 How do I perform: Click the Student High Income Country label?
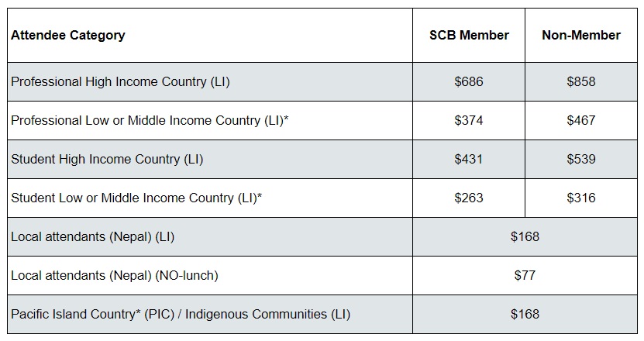(107, 160)
